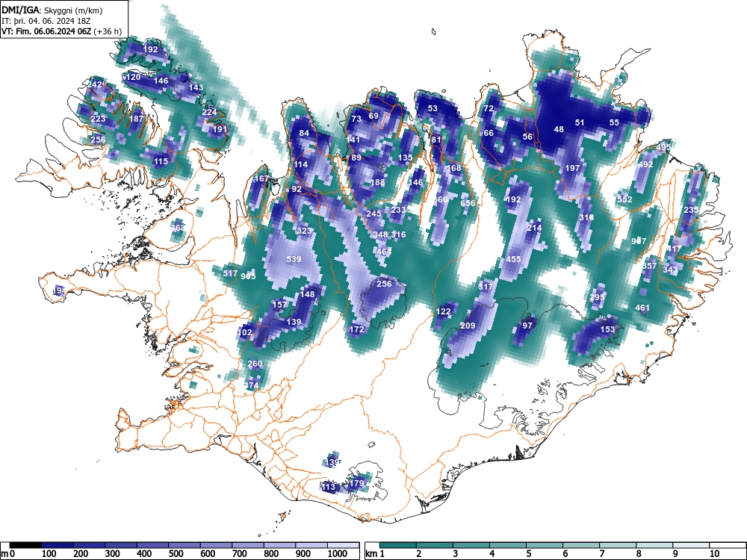Click the visibility value 168 on the map

[454, 168]
